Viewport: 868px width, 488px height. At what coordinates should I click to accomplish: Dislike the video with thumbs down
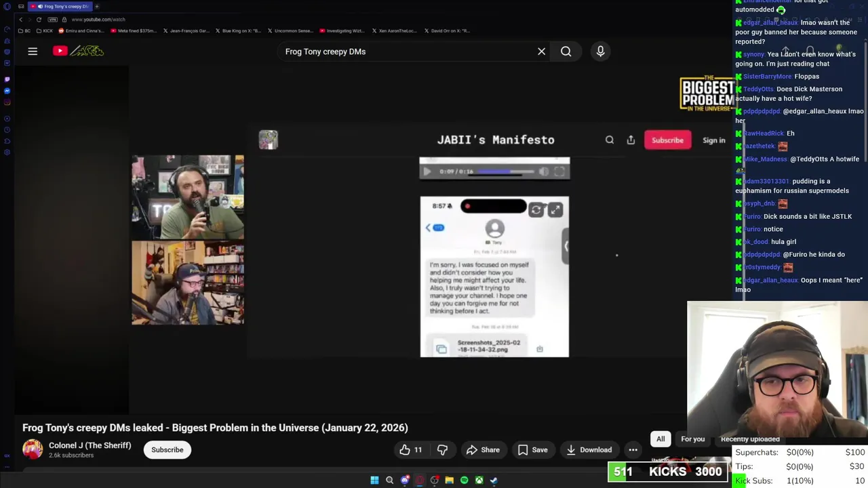point(442,450)
